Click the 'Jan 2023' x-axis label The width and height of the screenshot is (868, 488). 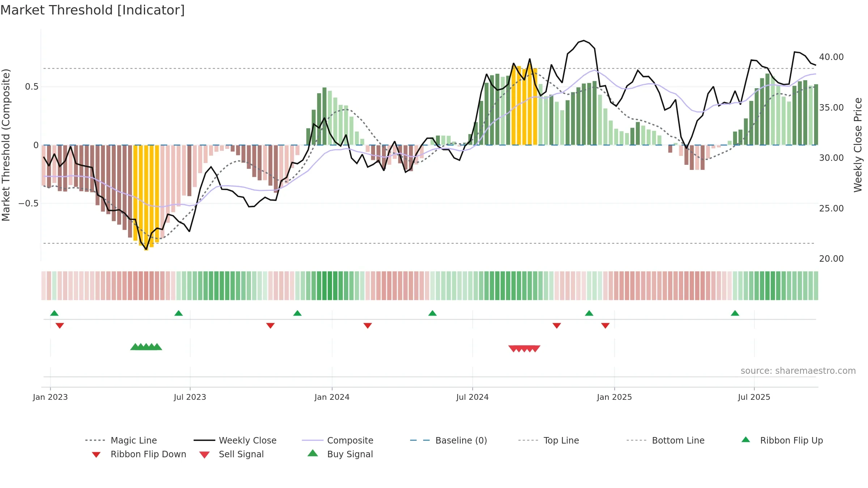click(x=50, y=397)
